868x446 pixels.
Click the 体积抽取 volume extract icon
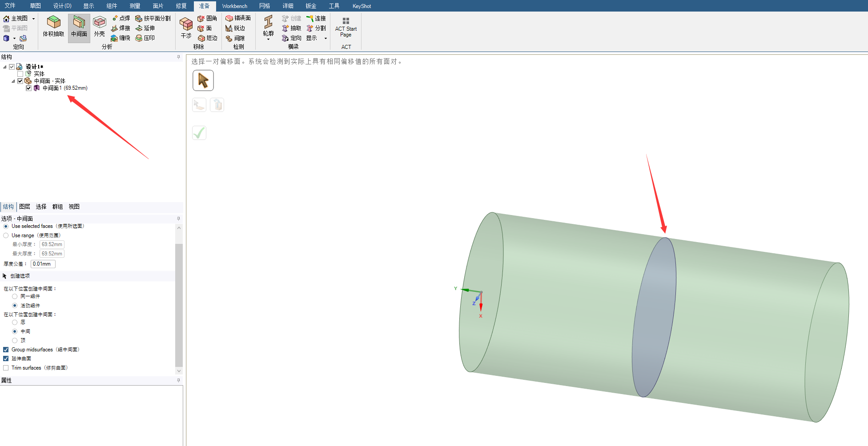pos(53,26)
